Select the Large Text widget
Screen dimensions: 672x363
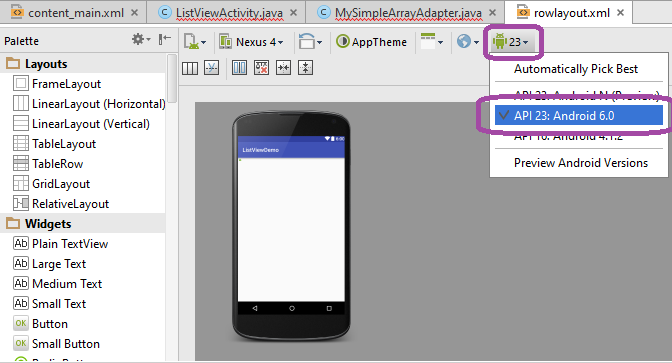point(49,264)
